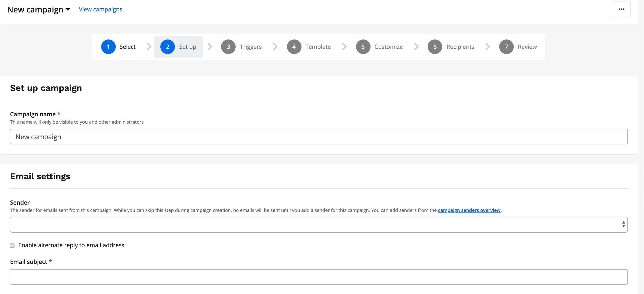Viewport: 644px width, 294px height.
Task: Open the Sender dropdown
Action: click(319, 225)
